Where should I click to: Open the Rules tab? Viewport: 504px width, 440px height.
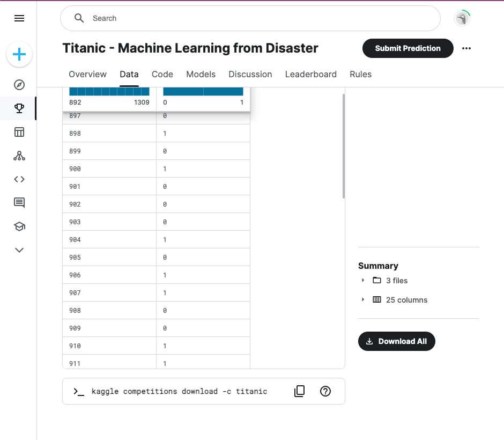coord(361,74)
